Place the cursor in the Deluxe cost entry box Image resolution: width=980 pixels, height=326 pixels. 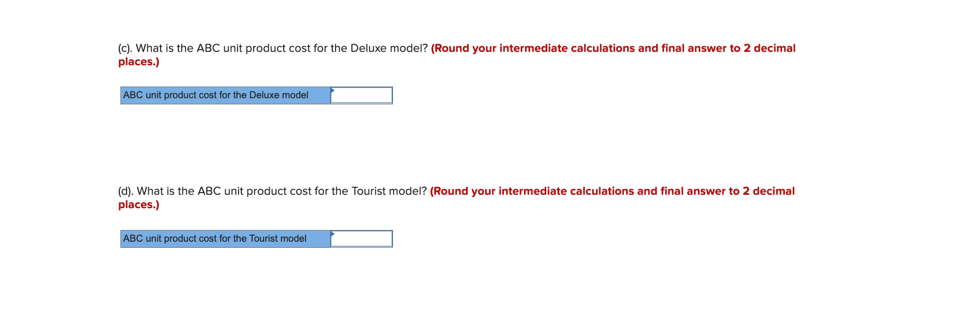[362, 95]
